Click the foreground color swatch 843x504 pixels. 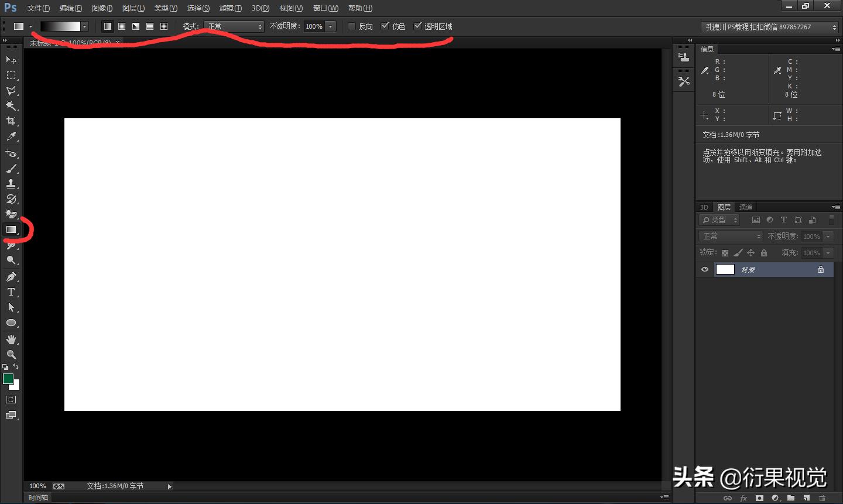(8, 379)
